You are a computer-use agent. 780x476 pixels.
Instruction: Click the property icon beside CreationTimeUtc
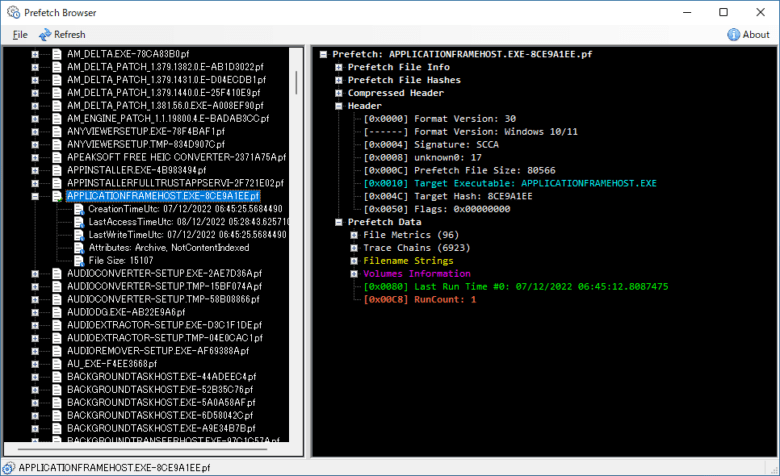point(79,209)
